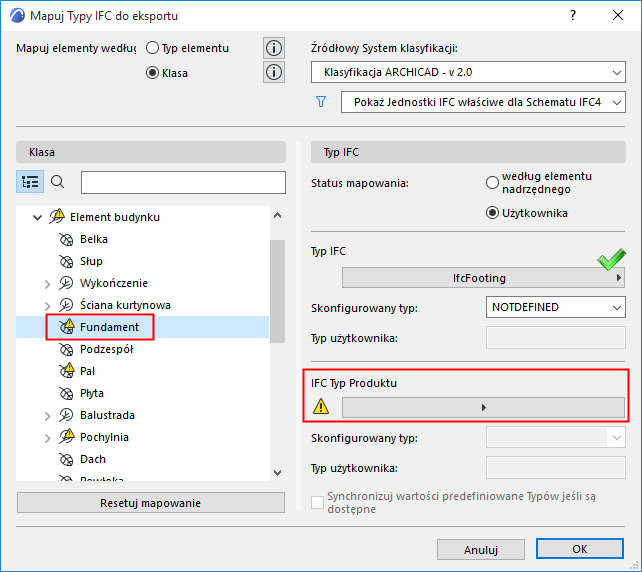The height and width of the screenshot is (572, 642).
Task: Select Pal in the class tree
Action: coord(87,371)
